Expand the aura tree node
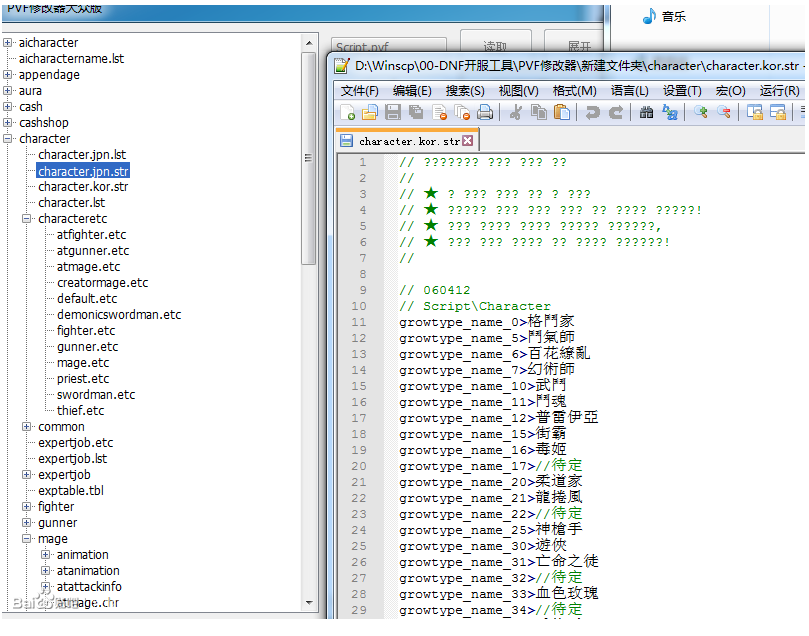 (7, 90)
